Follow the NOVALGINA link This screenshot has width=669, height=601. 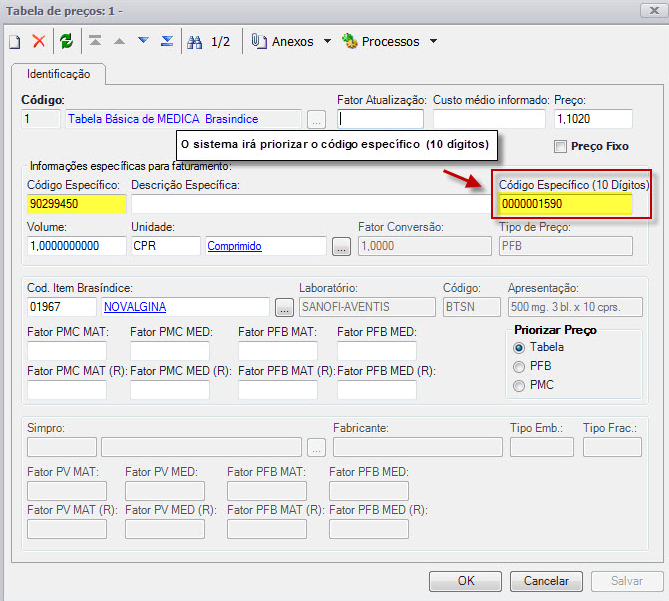tap(135, 307)
